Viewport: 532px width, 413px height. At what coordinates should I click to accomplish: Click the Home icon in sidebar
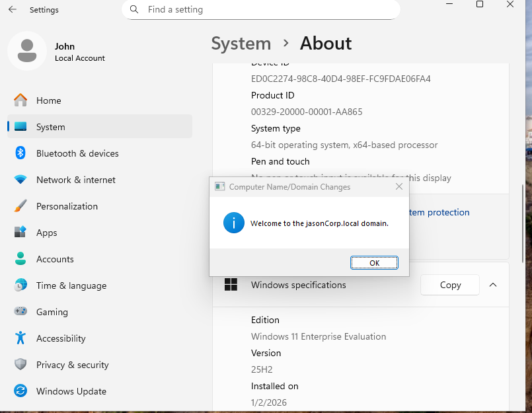click(20, 100)
